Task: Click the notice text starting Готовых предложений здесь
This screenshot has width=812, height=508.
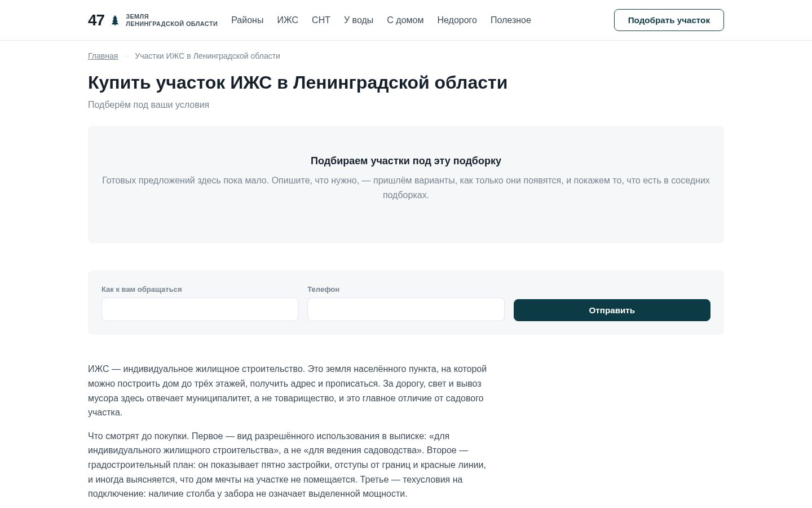Action: coord(406,188)
